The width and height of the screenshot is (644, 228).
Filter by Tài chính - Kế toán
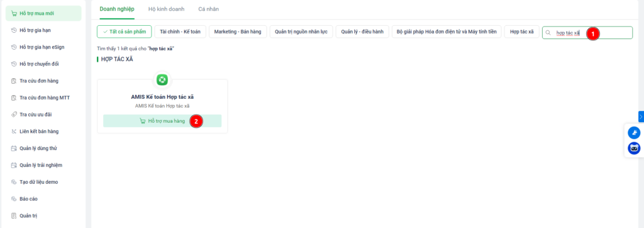tap(180, 31)
